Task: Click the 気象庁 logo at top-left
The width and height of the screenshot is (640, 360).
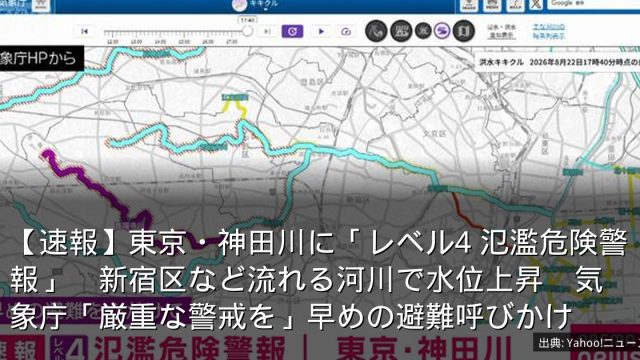Action: (x=14, y=5)
